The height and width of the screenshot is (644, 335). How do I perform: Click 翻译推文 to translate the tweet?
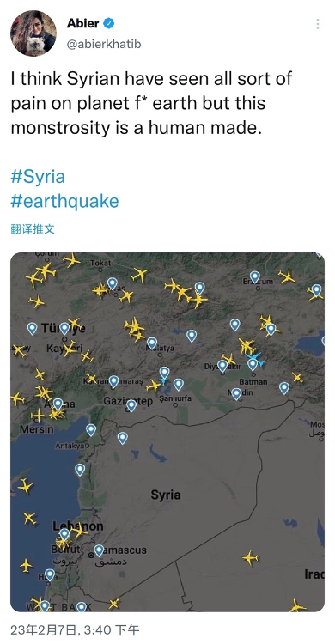pos(33,228)
